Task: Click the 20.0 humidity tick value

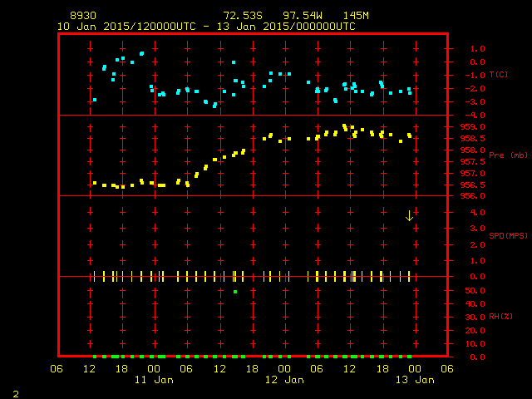Action: click(475, 331)
